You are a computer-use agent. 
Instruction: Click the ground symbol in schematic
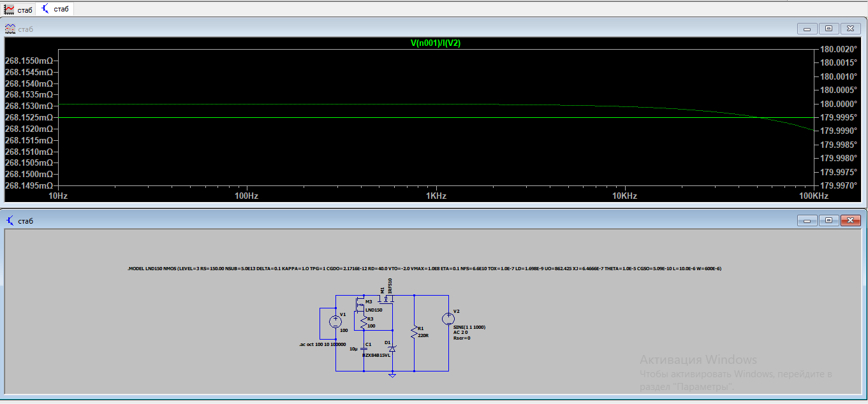click(392, 375)
